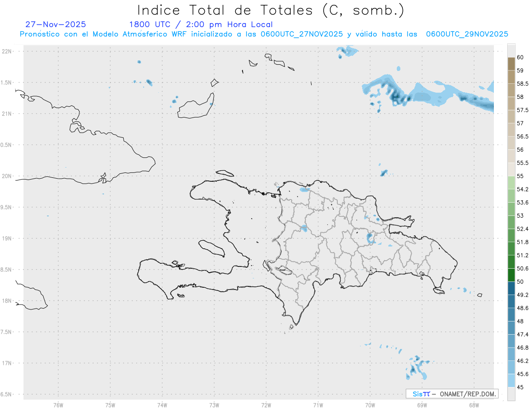Click the longitude axis label '69W'

point(422,405)
